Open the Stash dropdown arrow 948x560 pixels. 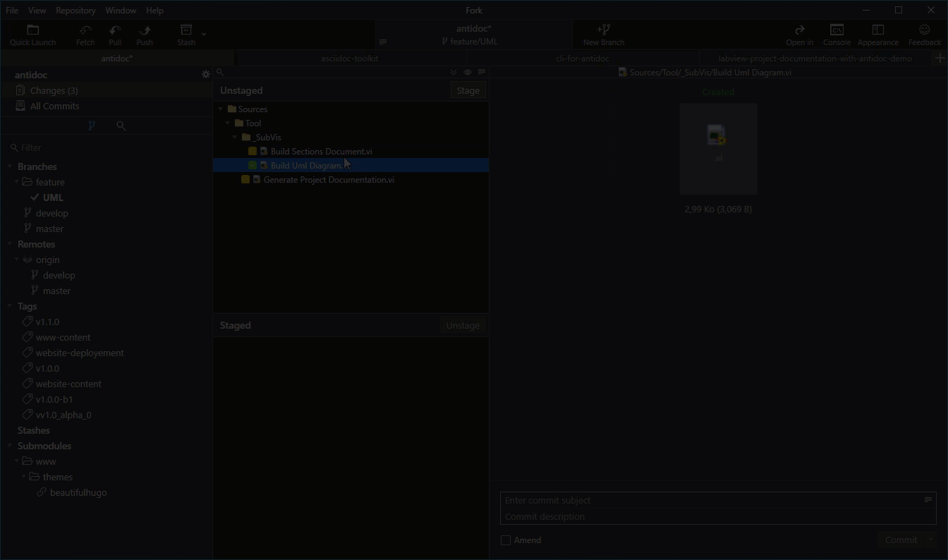(x=204, y=34)
